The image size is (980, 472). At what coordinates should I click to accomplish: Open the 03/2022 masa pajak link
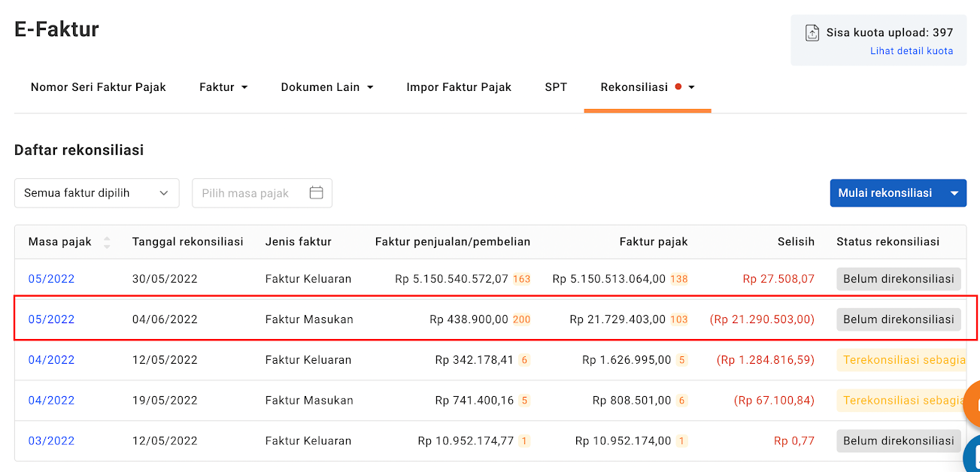(51, 441)
